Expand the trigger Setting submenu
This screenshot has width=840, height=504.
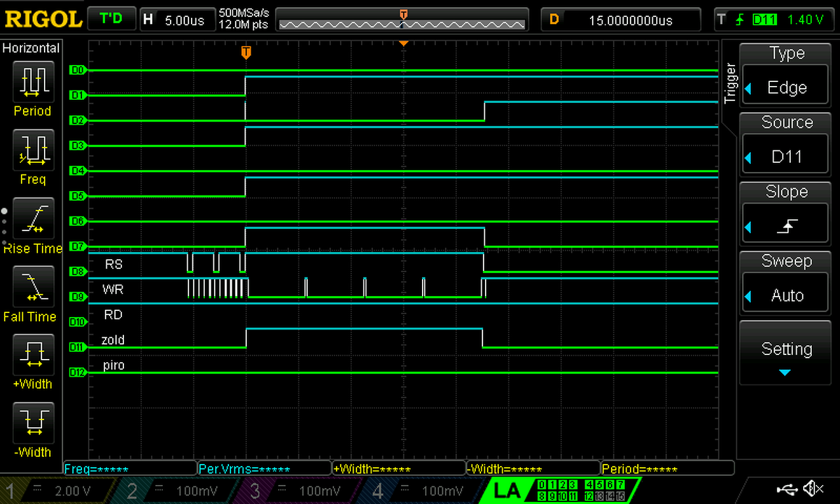[x=786, y=353]
